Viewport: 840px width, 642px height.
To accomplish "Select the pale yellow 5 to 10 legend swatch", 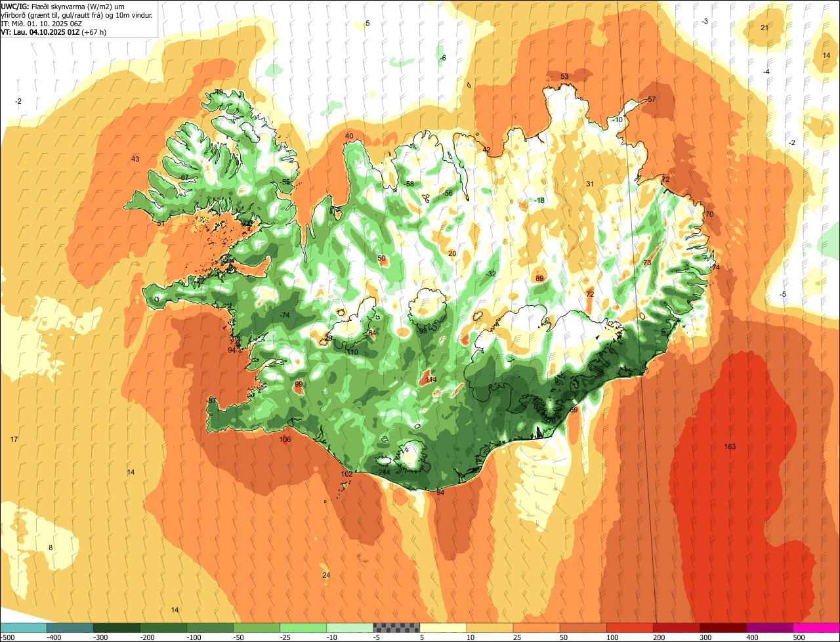I will 443,628.
